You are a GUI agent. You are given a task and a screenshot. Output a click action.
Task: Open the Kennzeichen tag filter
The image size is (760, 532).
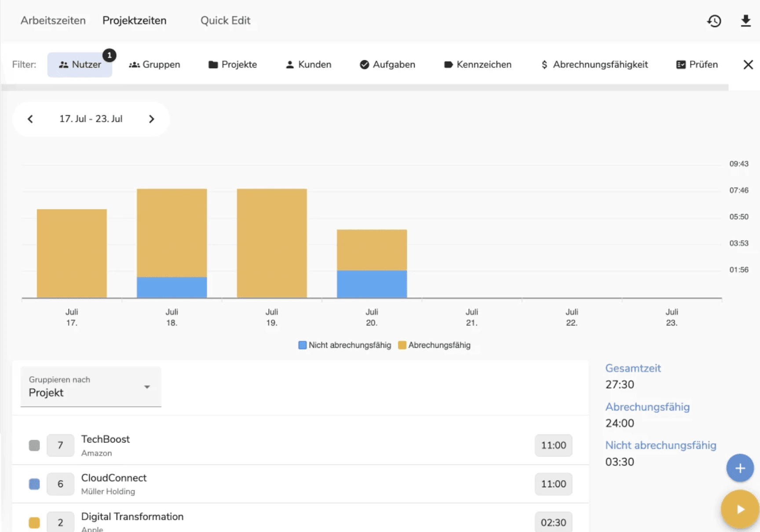[478, 65]
